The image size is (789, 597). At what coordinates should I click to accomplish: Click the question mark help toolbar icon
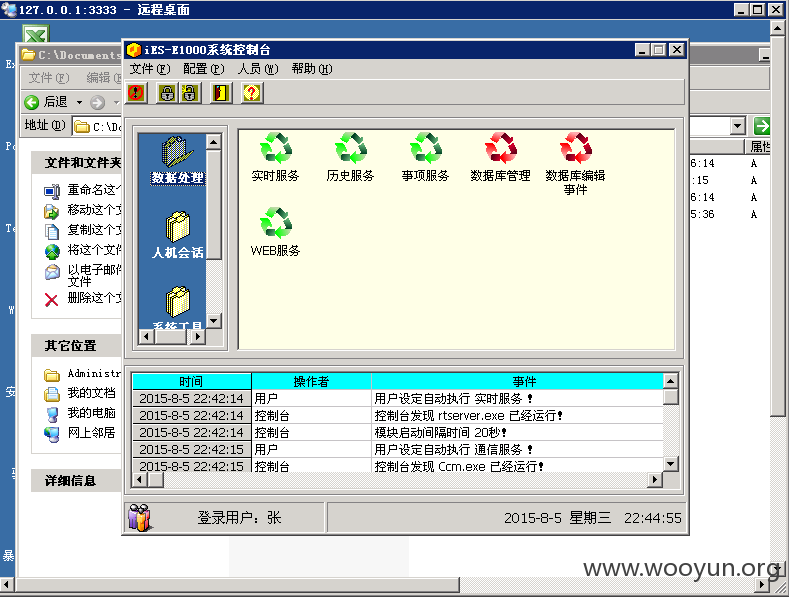pos(252,93)
